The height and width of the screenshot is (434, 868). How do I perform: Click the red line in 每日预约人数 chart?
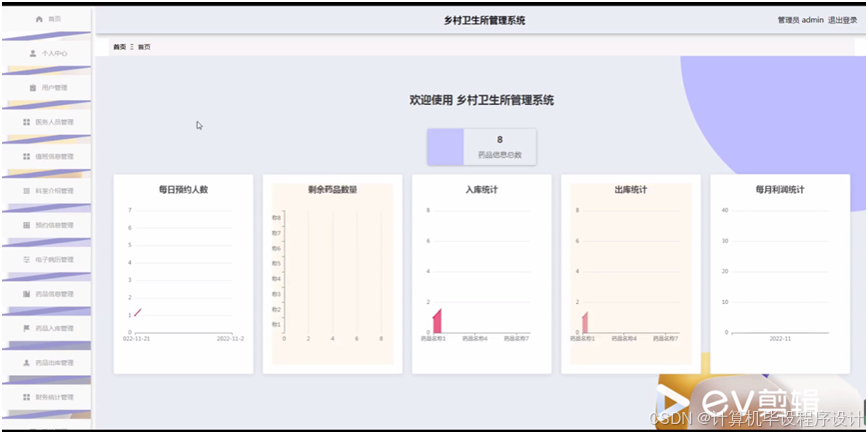coord(137,313)
